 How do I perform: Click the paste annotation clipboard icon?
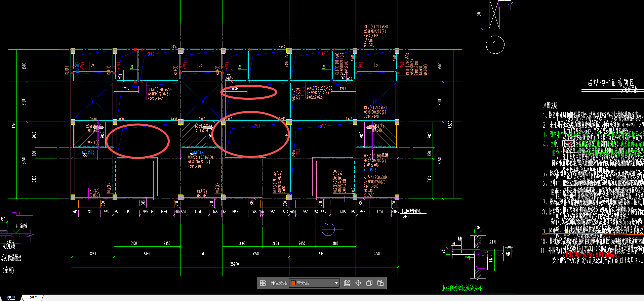pos(380,283)
